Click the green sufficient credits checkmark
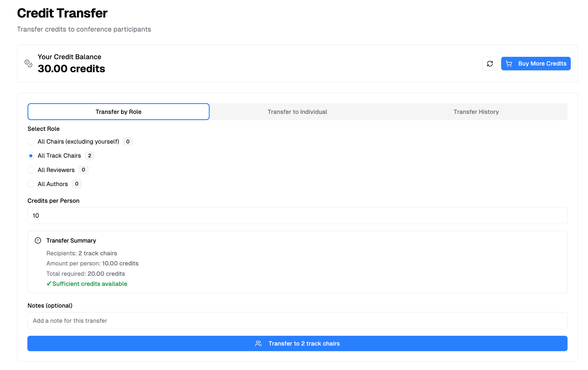Screen dimensions: 588x370 (x=49, y=284)
